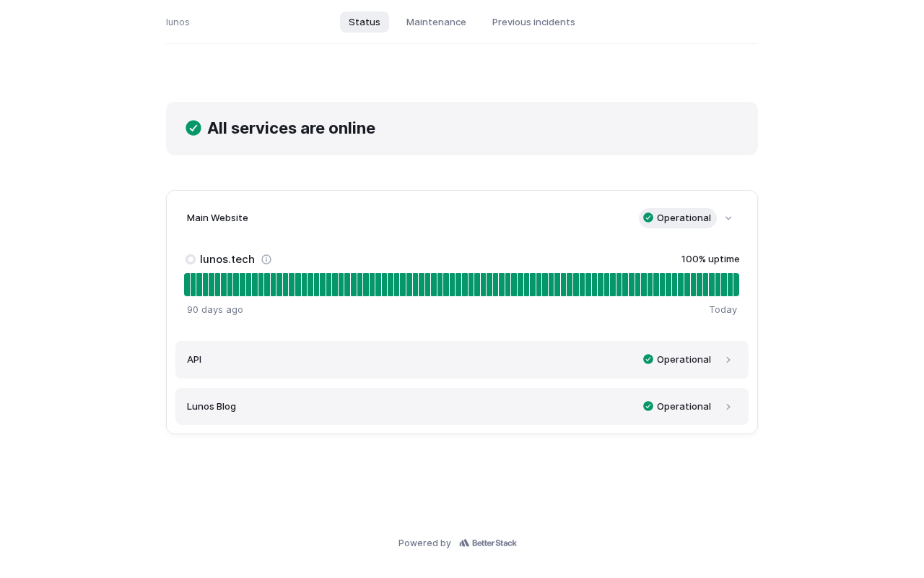Screen dimensions: 924x578
Task: Click the green check icon in Lunos Blog row
Action: [648, 406]
